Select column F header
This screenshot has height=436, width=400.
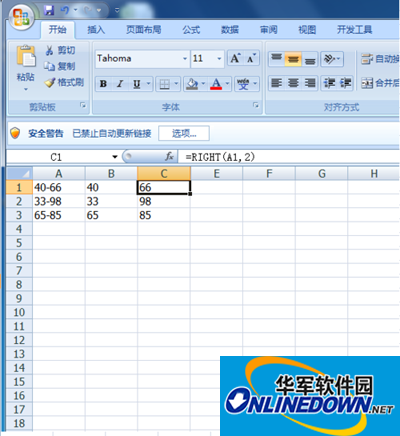[269, 173]
